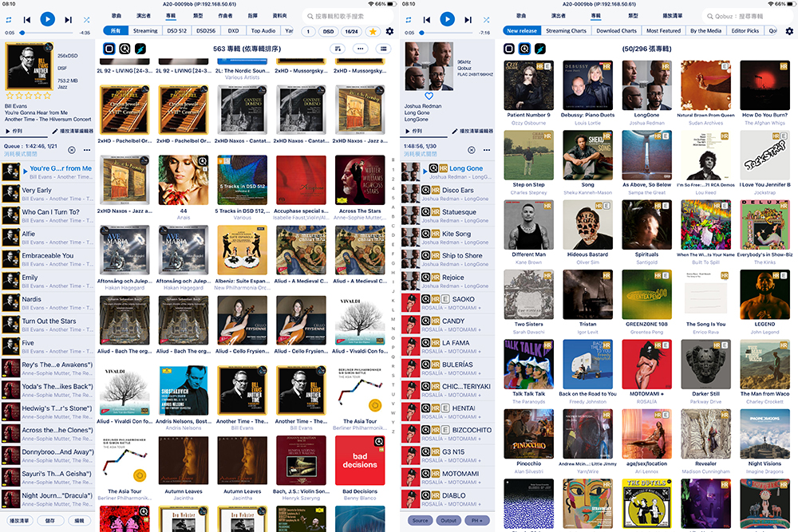Toggle shuffle in Qobuz pane

point(487,20)
